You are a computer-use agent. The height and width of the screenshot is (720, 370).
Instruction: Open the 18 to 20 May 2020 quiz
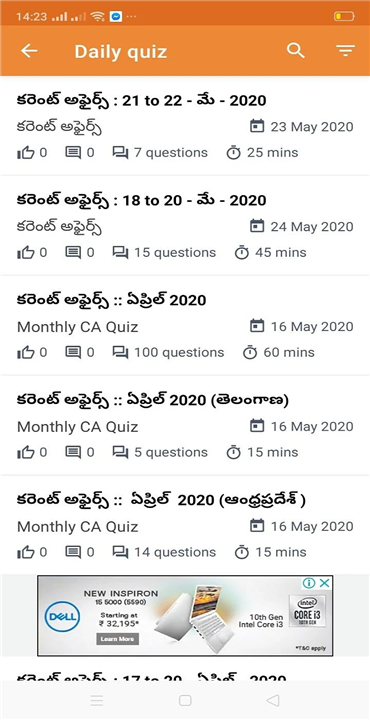141,200
